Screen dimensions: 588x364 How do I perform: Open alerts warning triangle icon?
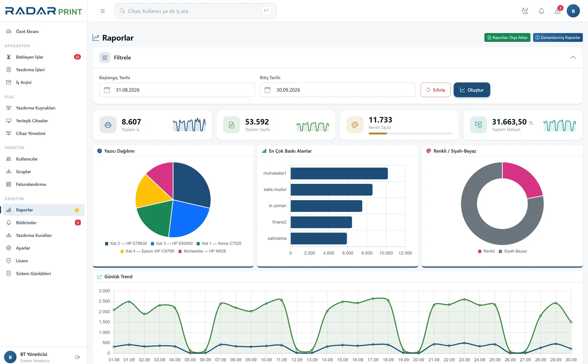(557, 11)
